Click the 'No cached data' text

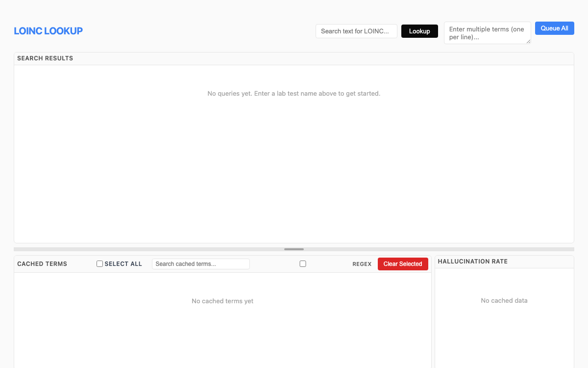[504, 300]
